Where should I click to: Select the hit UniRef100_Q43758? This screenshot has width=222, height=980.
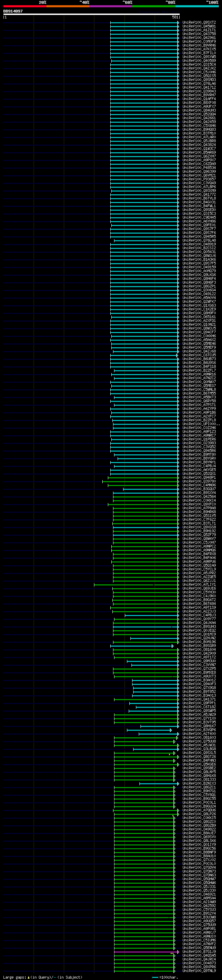(x=199, y=34)
